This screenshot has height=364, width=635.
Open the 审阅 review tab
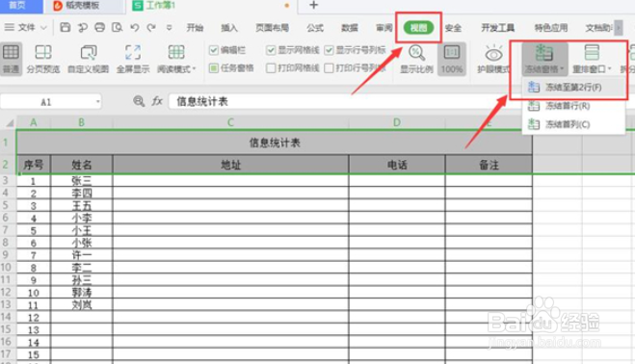click(x=384, y=28)
